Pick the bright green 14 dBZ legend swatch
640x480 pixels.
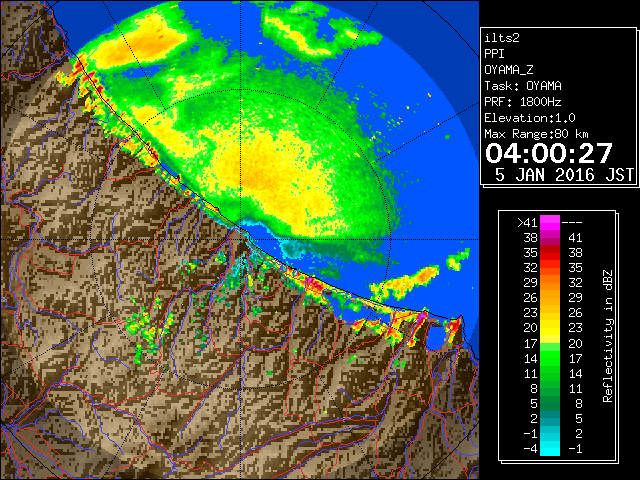point(550,358)
